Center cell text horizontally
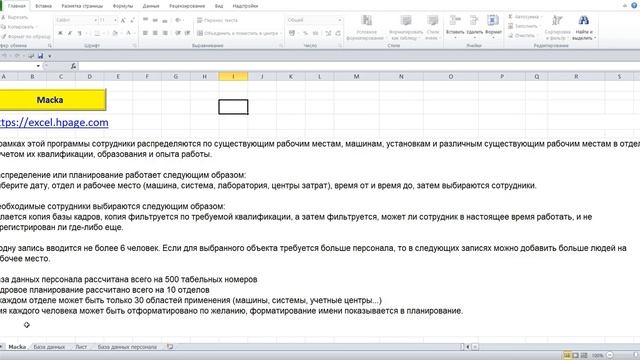The height and width of the screenshot is (360, 640). [155, 33]
